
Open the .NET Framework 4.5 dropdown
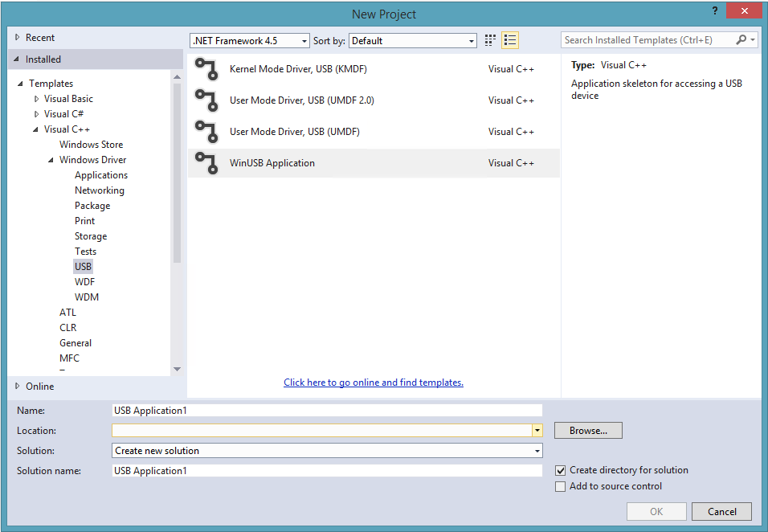click(303, 39)
